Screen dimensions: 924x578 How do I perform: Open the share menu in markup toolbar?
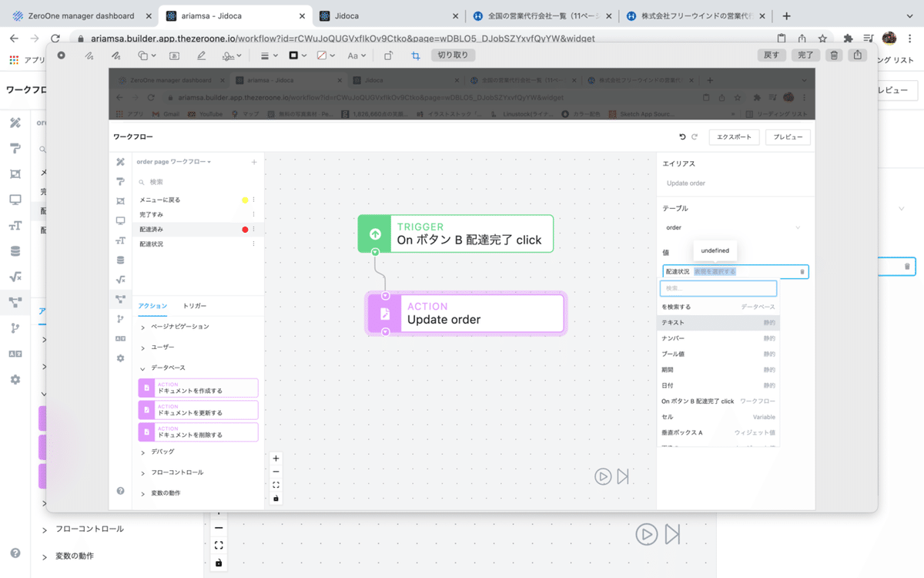[x=857, y=55]
